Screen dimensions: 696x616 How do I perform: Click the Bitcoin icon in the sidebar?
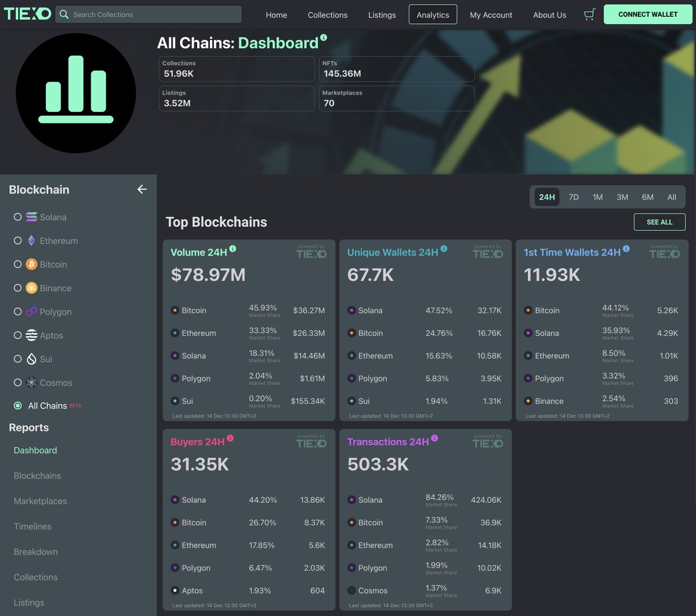pyautogui.click(x=31, y=264)
